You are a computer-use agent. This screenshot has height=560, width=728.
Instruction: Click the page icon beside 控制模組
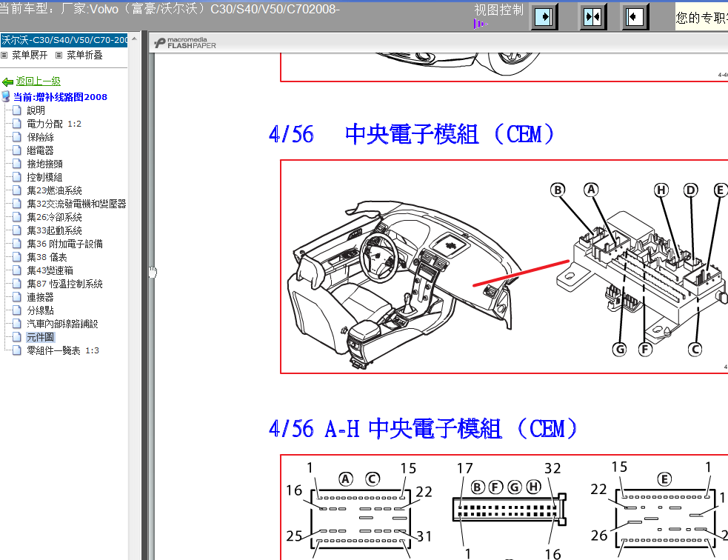17,177
